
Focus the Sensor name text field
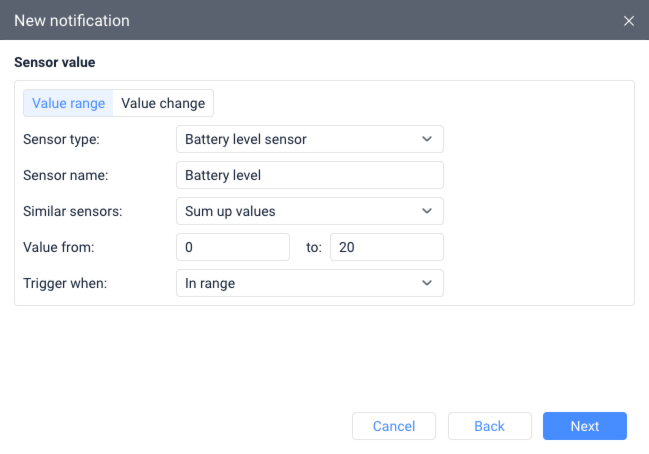[309, 175]
